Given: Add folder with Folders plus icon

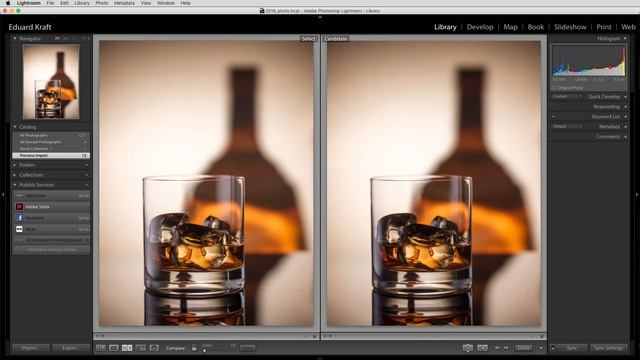Looking at the screenshot, I should (87, 165).
